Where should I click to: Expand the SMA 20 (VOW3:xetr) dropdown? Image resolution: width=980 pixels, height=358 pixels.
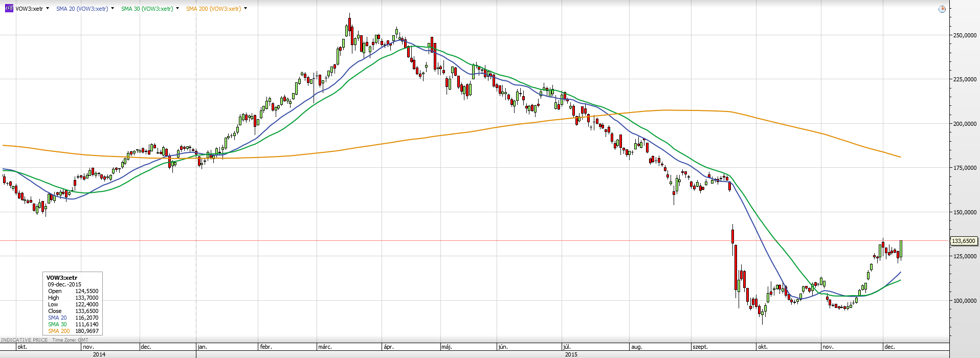[113, 9]
